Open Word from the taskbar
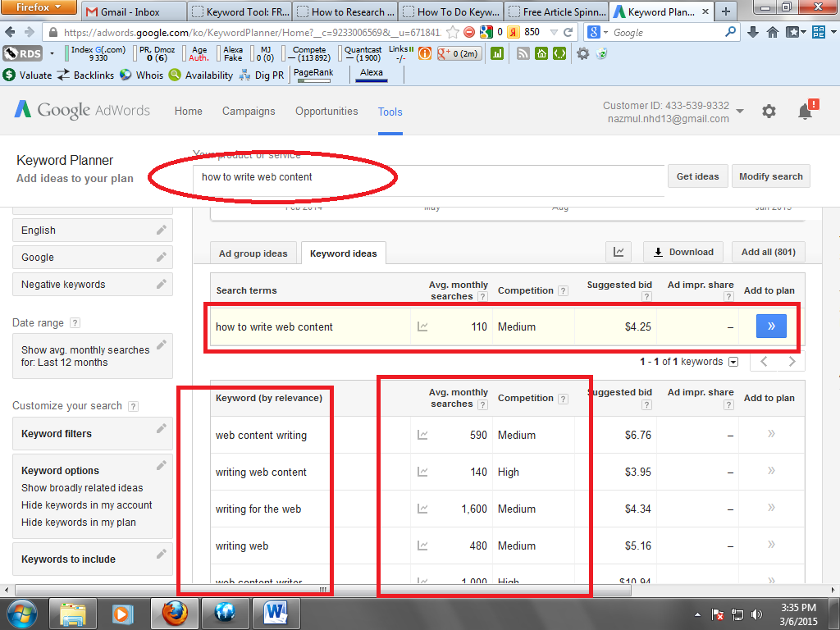The width and height of the screenshot is (840, 630). point(276,614)
